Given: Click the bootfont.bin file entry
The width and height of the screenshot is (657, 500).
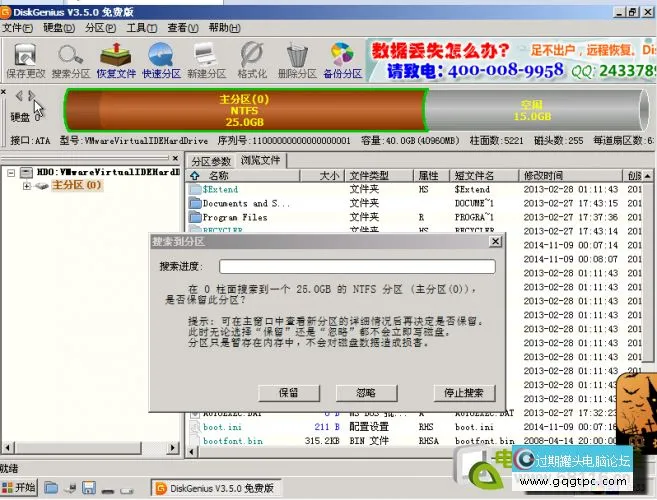Looking at the screenshot, I should (x=233, y=441).
